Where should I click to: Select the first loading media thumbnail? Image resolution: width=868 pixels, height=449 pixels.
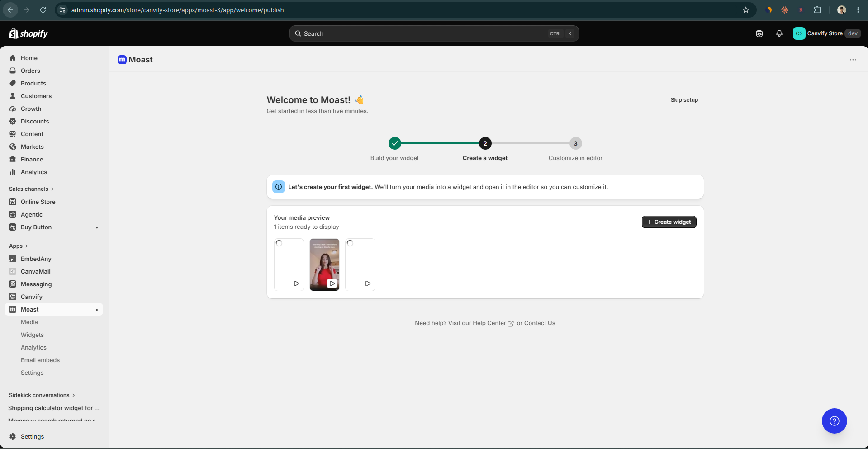tap(289, 265)
